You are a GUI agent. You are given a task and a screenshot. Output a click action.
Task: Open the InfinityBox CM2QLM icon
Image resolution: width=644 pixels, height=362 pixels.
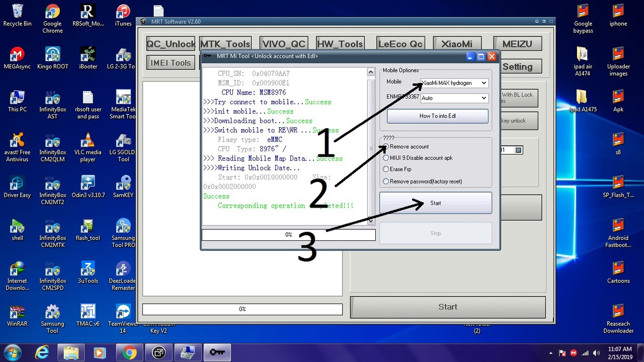point(52,147)
